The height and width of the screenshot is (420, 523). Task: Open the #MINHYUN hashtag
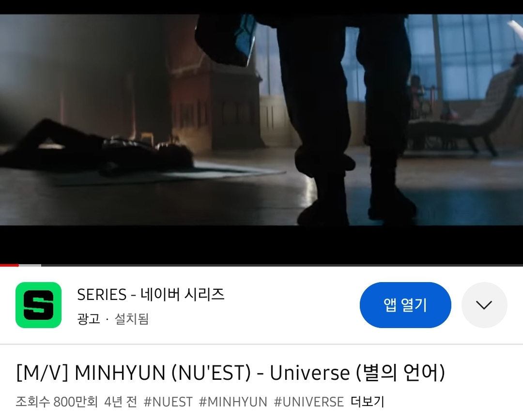pos(233,402)
